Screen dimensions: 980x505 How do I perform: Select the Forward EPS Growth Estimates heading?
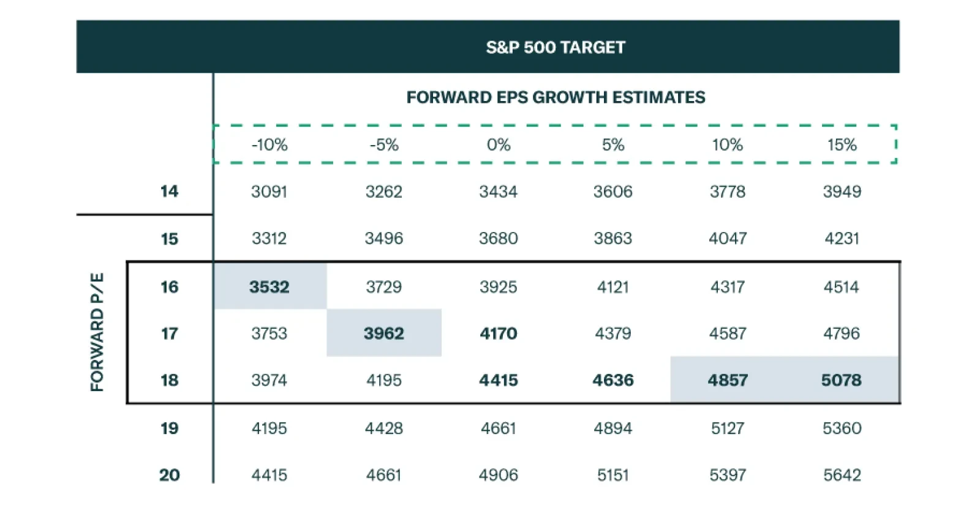click(x=555, y=97)
